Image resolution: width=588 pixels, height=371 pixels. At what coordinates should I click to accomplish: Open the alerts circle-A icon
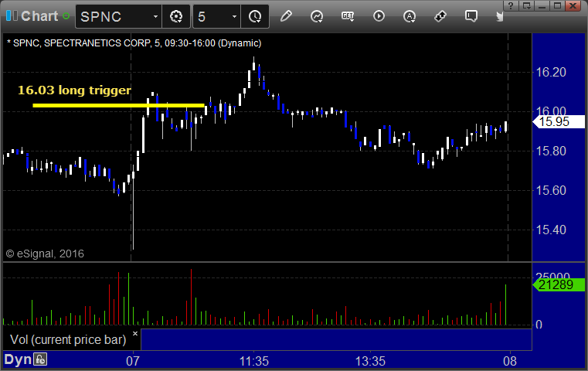pyautogui.click(x=410, y=16)
